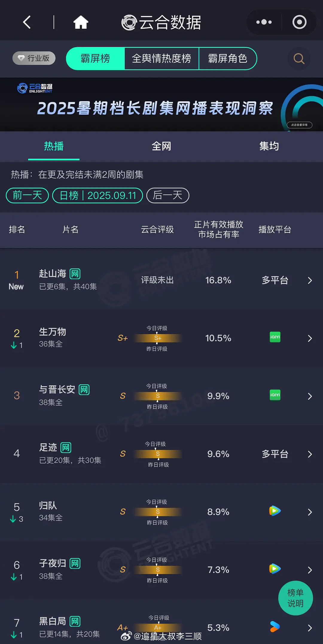Tap the back arrow icon
The image size is (323, 644).
pos(27,22)
